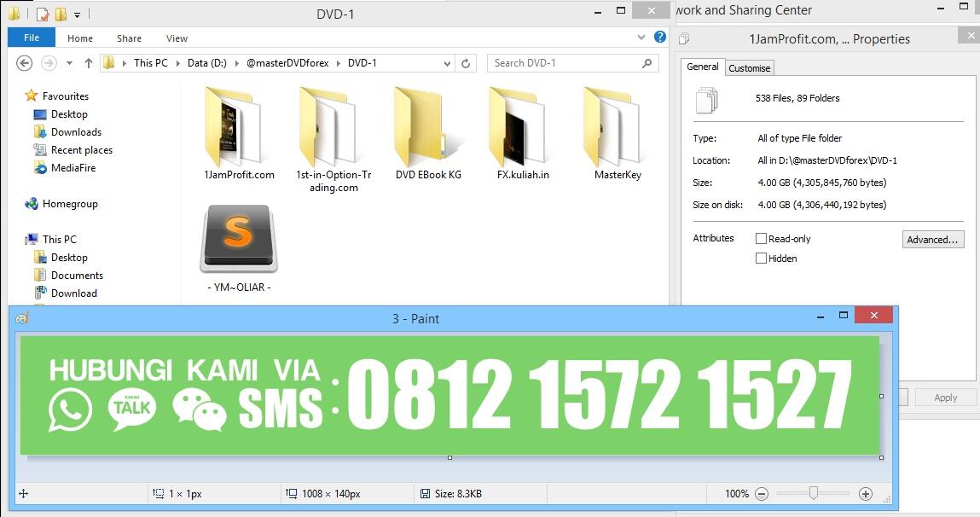This screenshot has width=980, height=517.
Task: Click the "All of type File folder" value
Action: [799, 138]
